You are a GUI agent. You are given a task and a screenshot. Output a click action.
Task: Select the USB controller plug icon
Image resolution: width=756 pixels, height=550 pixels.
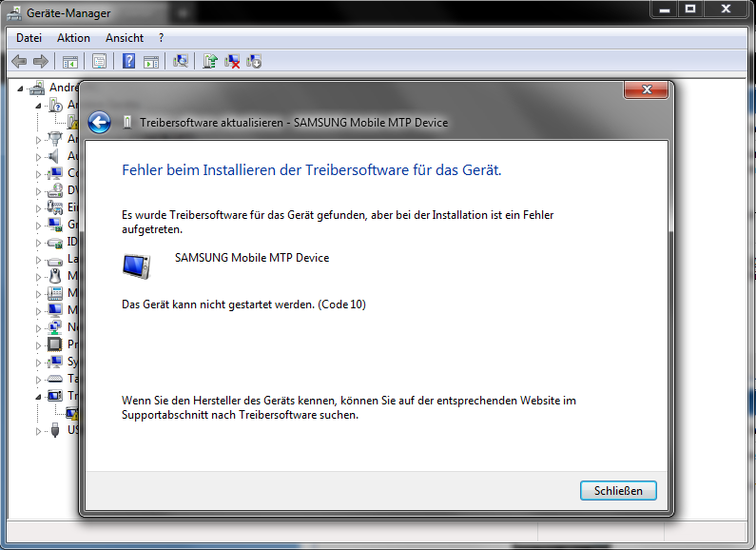(x=55, y=430)
